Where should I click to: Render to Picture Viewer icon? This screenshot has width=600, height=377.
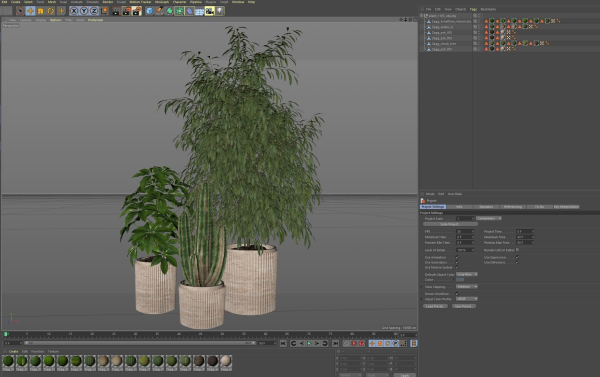pos(126,11)
